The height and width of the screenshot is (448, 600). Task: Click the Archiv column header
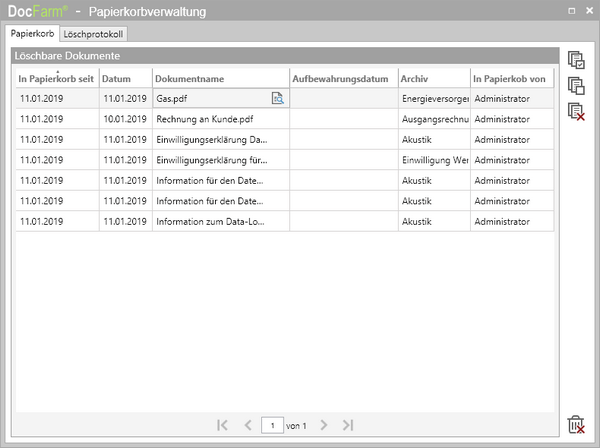pos(432,78)
